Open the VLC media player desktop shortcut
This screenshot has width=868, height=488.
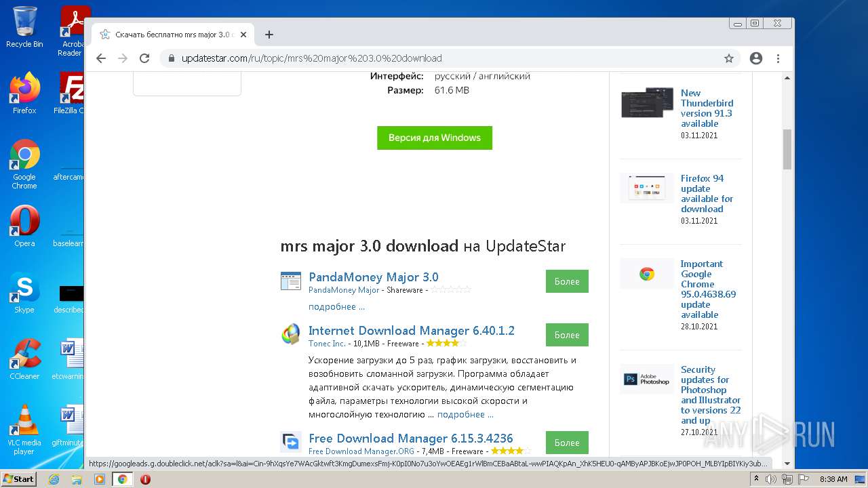(24, 430)
